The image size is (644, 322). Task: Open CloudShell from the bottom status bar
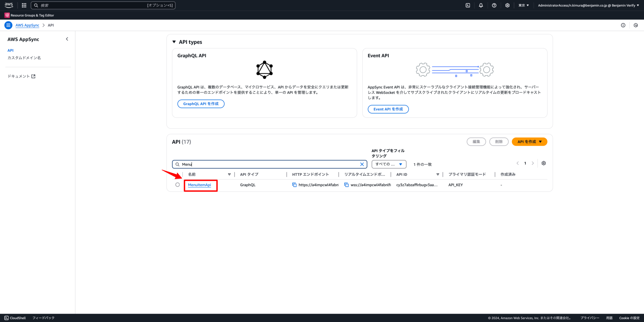[x=15, y=318]
